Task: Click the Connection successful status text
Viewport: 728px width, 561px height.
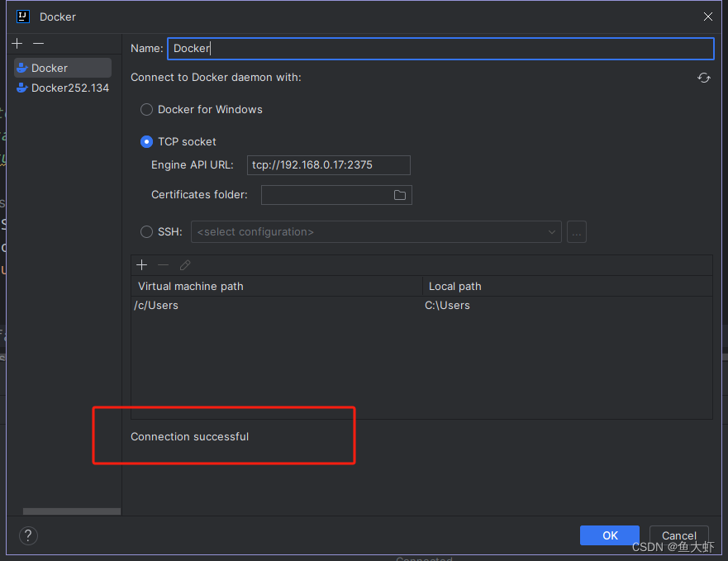Action: click(189, 436)
